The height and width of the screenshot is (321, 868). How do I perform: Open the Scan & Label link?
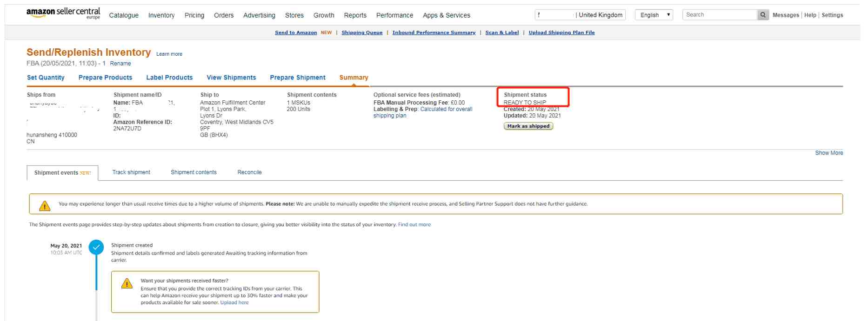coord(502,33)
